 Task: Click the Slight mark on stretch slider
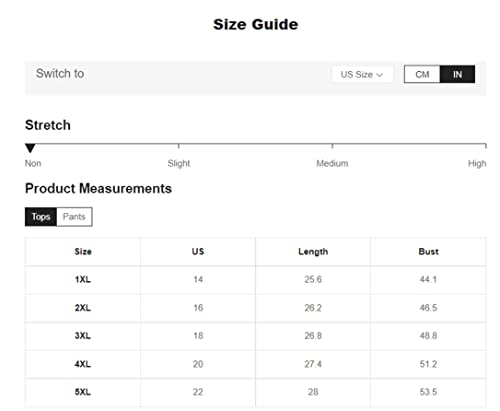pos(179,146)
